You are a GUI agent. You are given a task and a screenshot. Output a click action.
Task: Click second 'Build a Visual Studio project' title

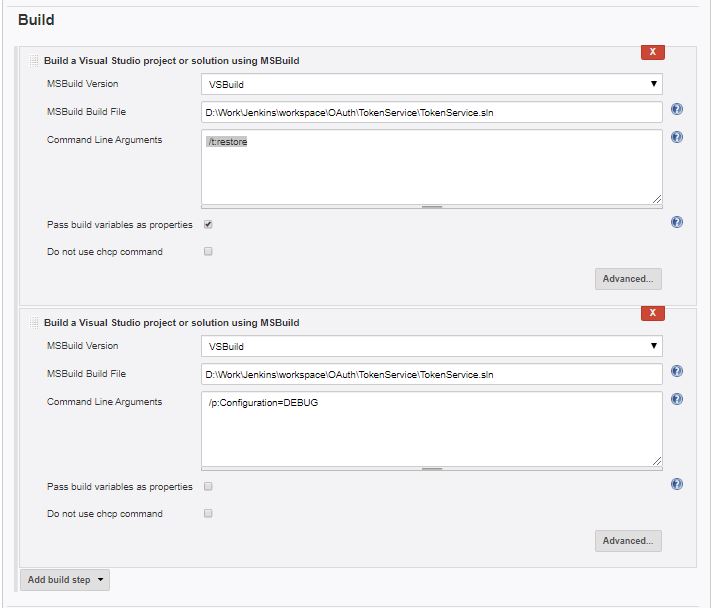coord(172,322)
